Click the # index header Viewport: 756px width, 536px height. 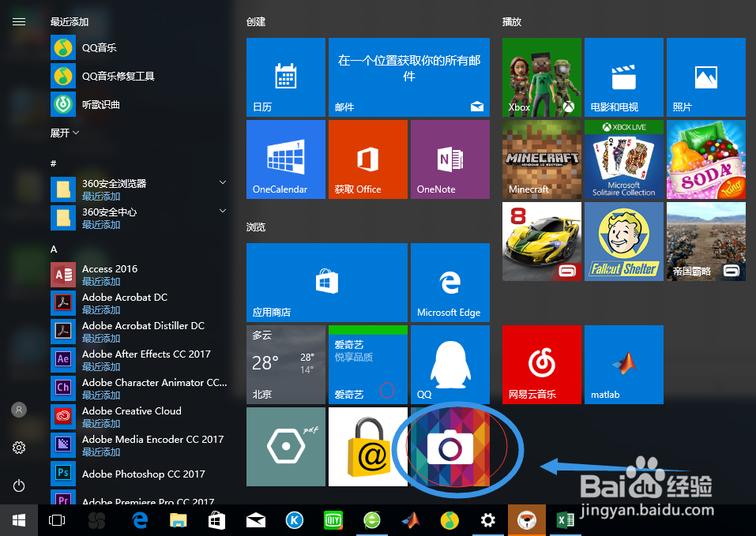point(54,163)
